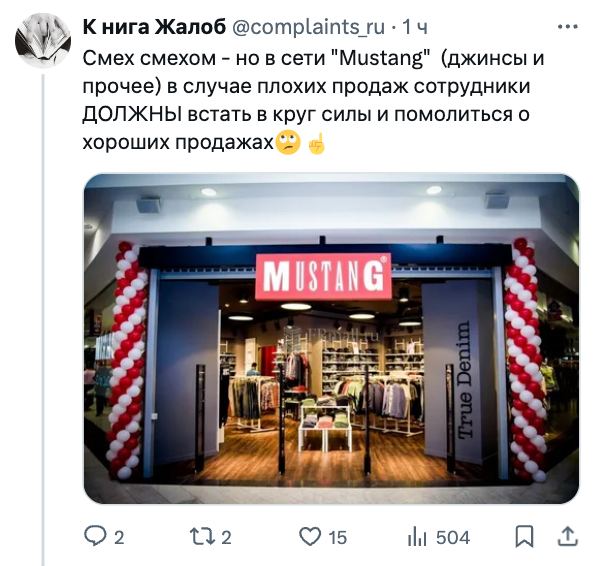
Task: Share the tweet via upload icon
Action: click(568, 536)
